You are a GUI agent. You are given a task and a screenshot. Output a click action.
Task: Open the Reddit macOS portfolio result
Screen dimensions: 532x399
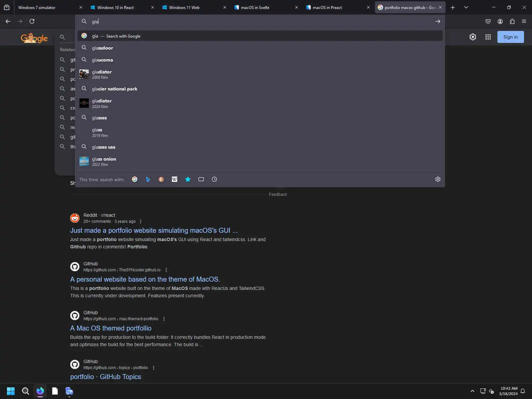(x=154, y=230)
